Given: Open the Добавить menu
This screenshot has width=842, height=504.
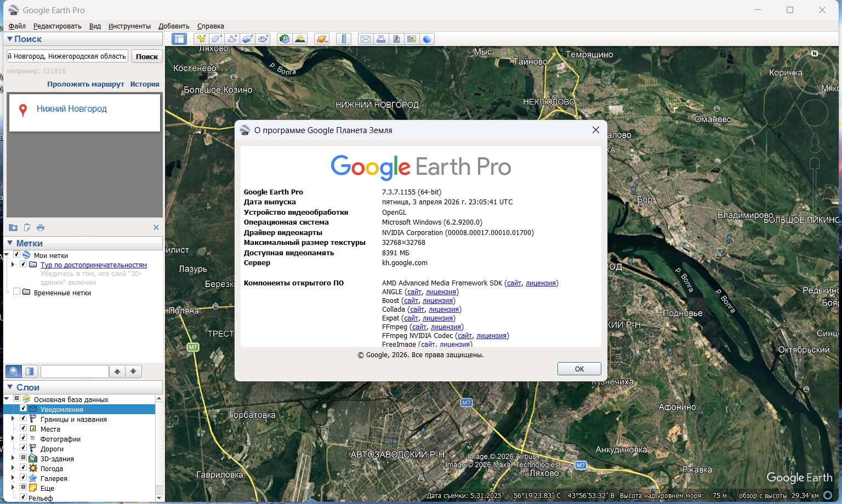Looking at the screenshot, I should (174, 26).
